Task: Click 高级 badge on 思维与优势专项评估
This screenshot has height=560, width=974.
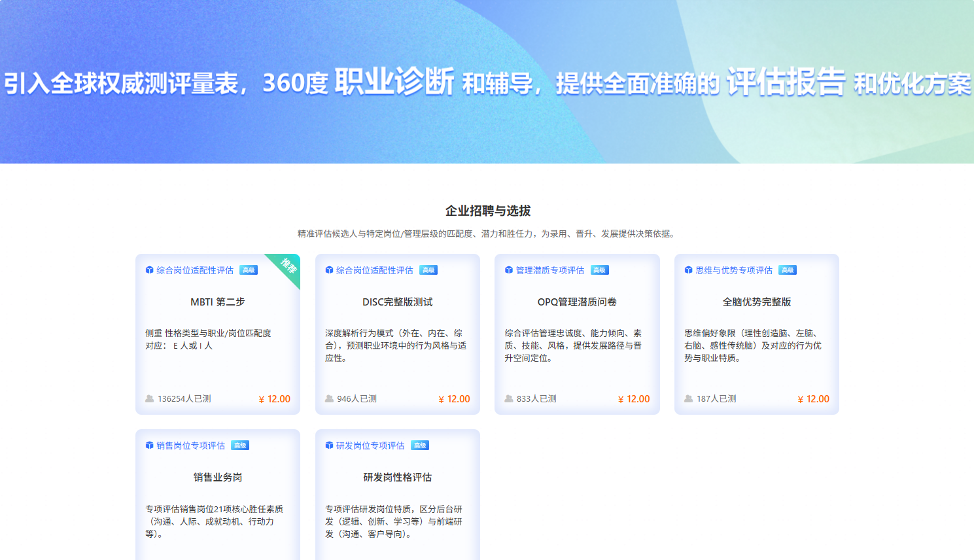Action: [x=788, y=270]
